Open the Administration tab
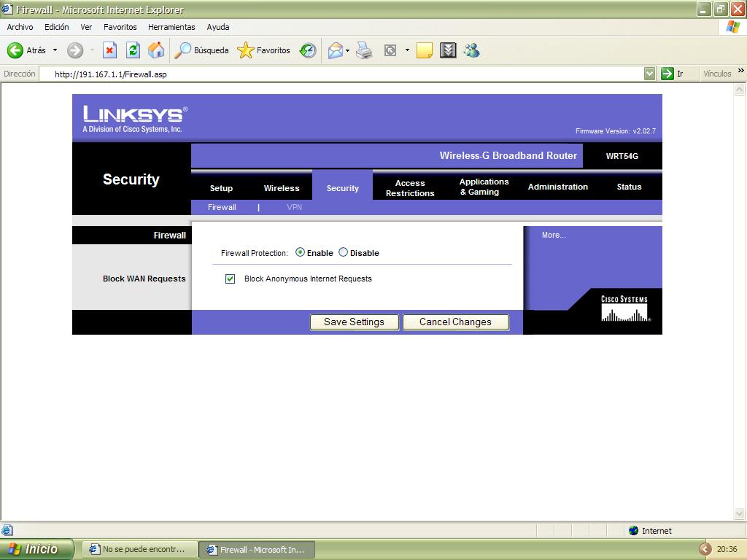This screenshot has width=747, height=560. [558, 187]
